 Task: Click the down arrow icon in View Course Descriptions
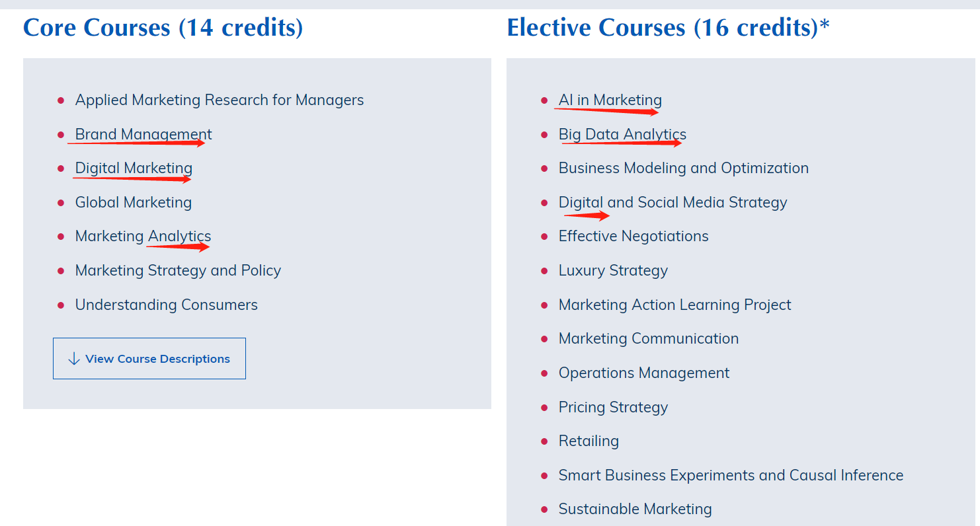tap(73, 359)
